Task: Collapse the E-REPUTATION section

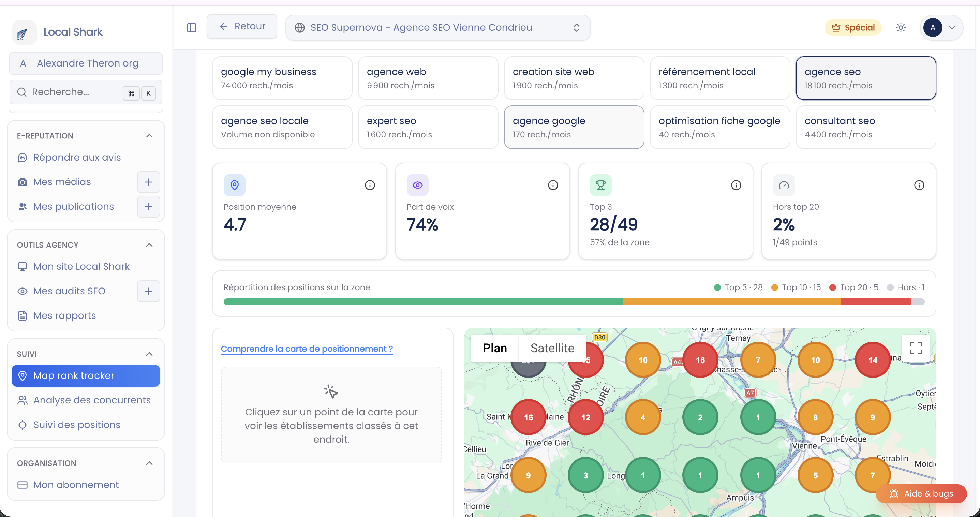Action: point(149,136)
